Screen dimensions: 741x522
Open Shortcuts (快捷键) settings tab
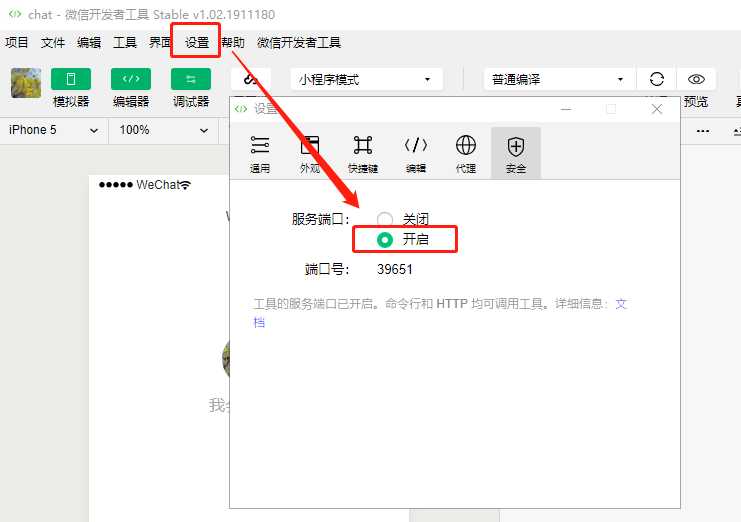(363, 154)
